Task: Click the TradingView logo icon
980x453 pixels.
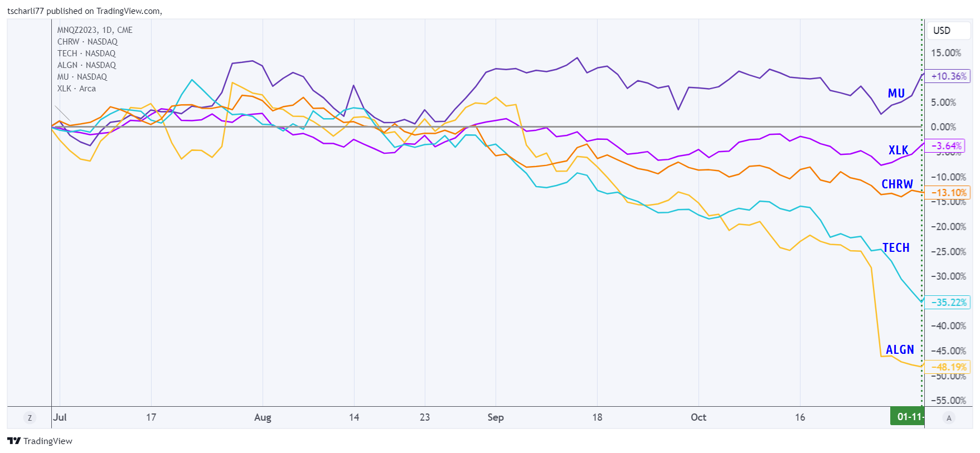Action: coord(14,441)
